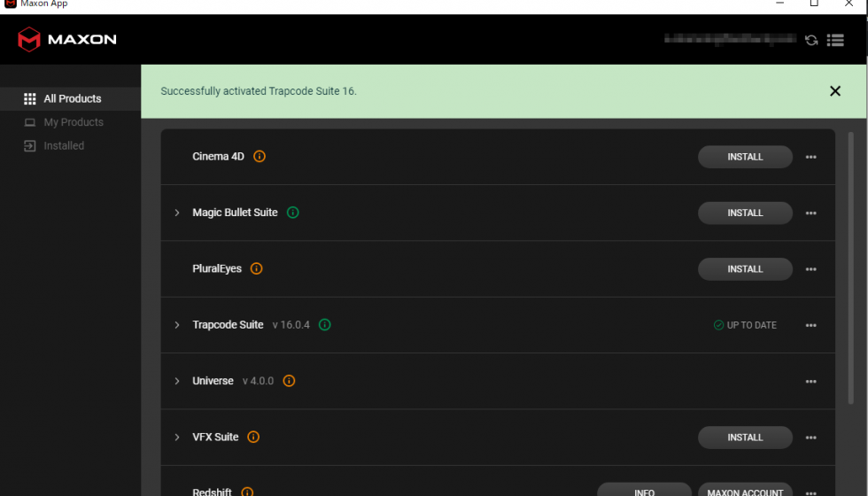Click the blurred account name in the header
868x496 pixels.
(x=730, y=39)
